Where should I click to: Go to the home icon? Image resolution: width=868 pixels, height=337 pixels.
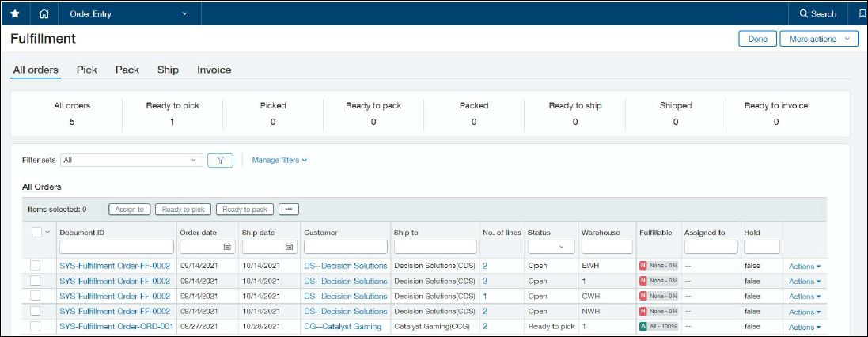coord(44,13)
